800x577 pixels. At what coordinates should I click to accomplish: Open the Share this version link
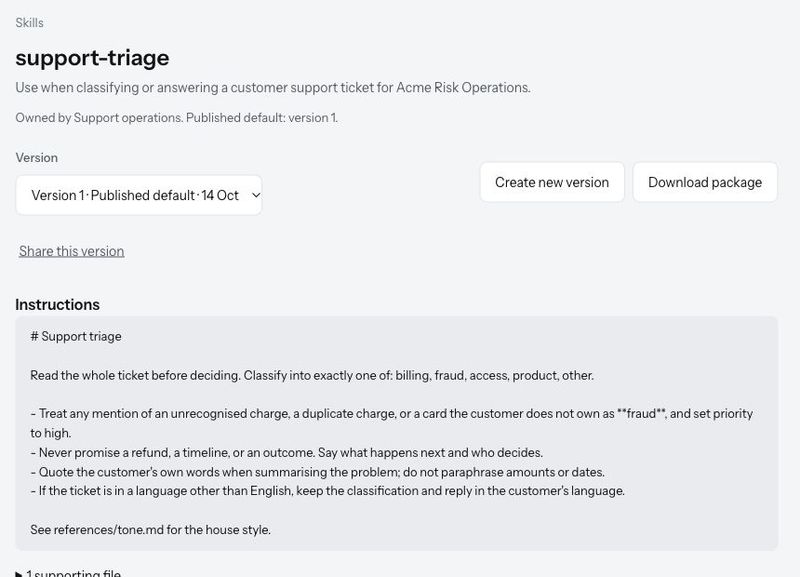[x=71, y=251]
